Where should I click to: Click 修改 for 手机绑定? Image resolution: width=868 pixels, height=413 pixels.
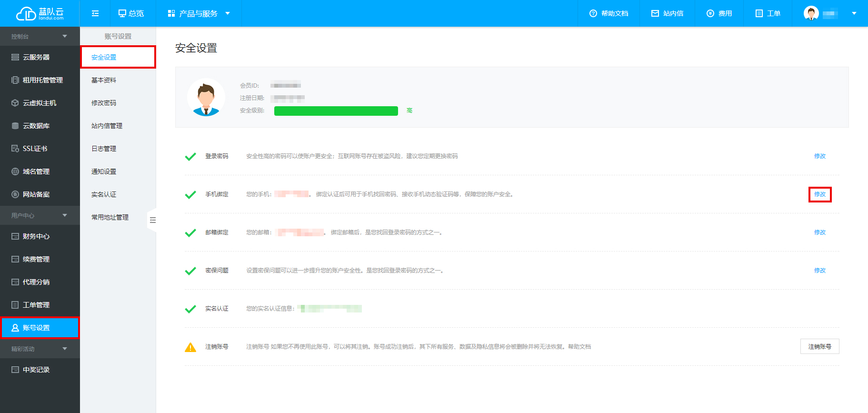coord(820,194)
